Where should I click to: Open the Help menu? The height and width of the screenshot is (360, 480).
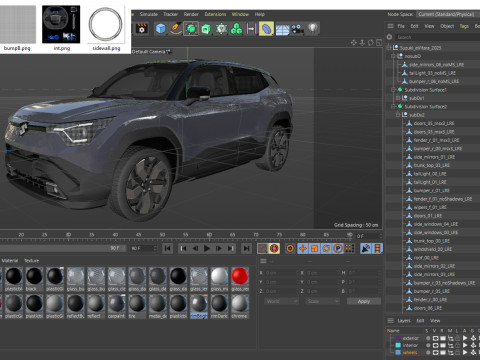[259, 14]
